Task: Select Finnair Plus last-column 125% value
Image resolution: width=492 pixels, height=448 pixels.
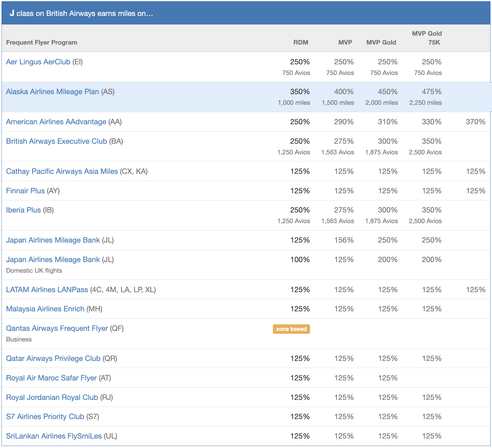Action: (476, 191)
